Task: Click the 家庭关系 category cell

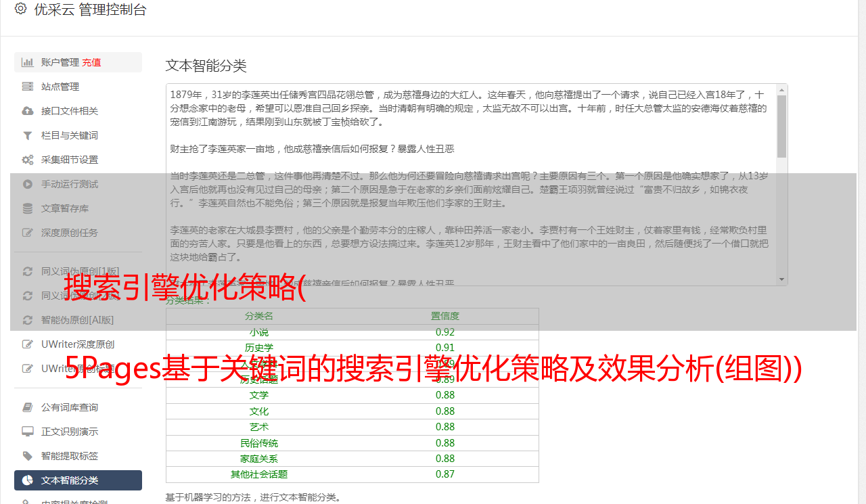Action: pos(259,459)
